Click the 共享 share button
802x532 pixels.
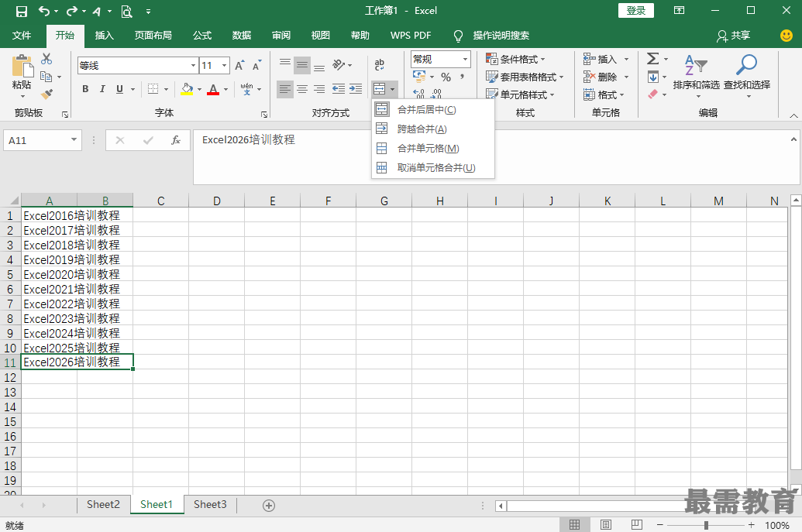[734, 36]
